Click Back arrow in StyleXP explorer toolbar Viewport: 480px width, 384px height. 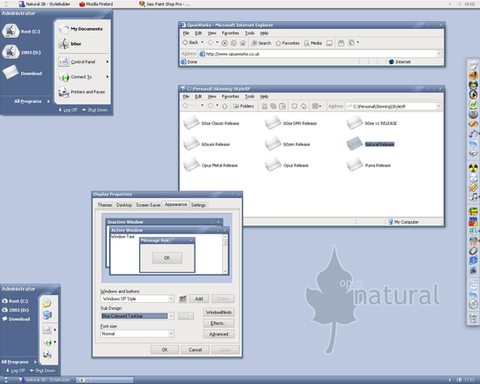coord(185,106)
